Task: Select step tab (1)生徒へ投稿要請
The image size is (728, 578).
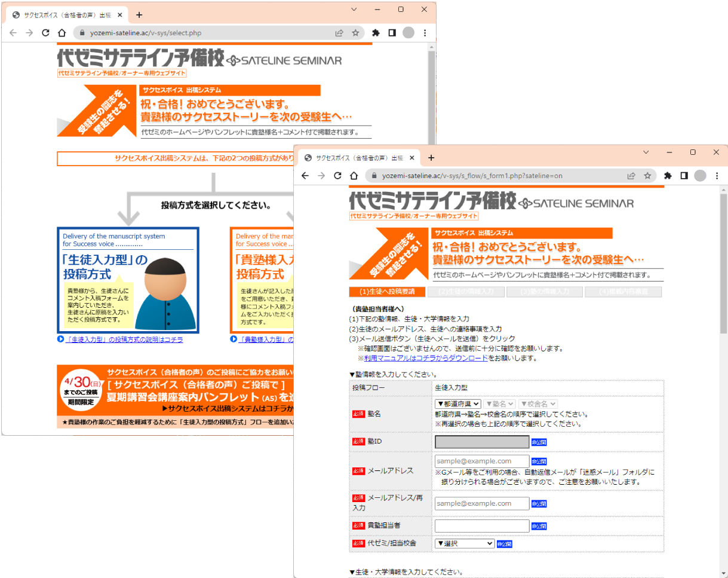Action: (386, 292)
